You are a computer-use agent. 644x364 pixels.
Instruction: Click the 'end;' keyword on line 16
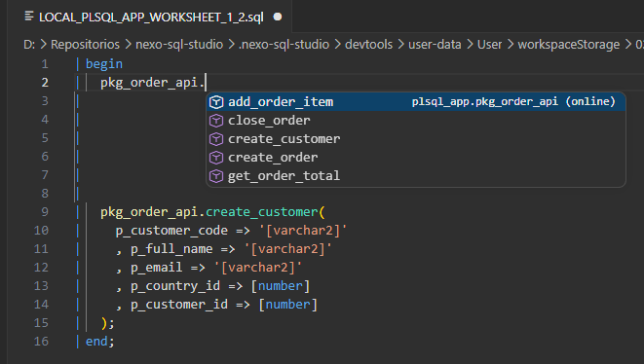tap(99, 342)
